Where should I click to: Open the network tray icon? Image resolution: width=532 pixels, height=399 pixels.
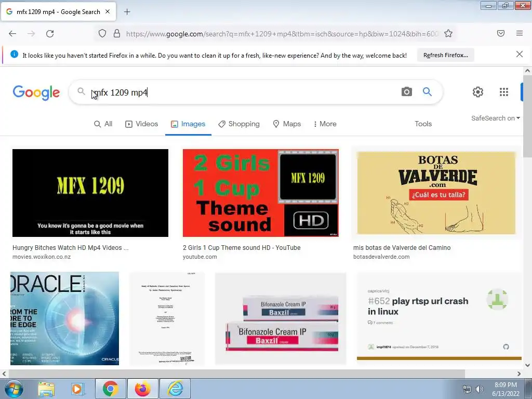[467, 389]
